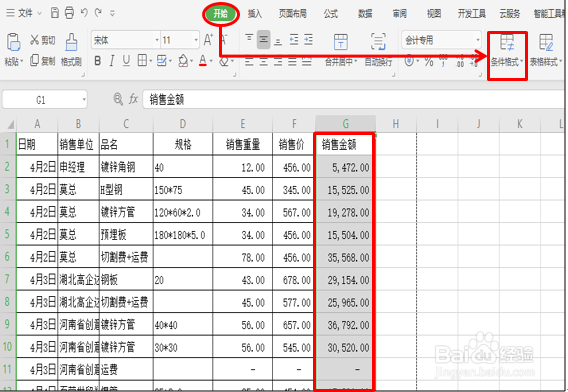Click the formula bar containing 销售金额

point(353,100)
